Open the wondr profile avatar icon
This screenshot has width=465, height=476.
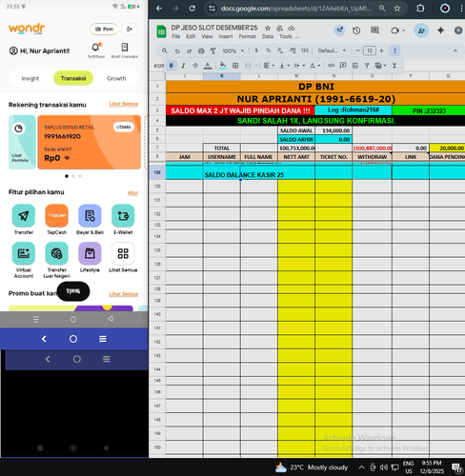[x=13, y=50]
